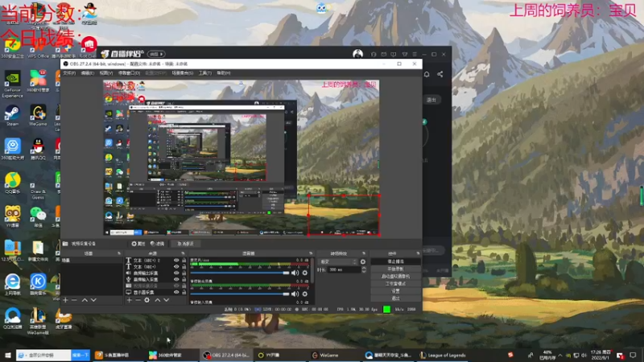Open the Windows Start button
Viewport: 644px width, 362px height.
8,355
